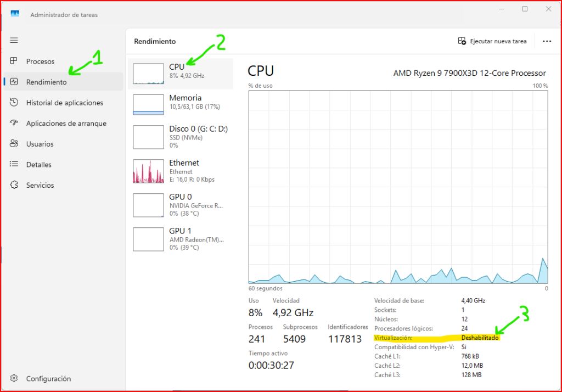Select the Memoria performance entry

coord(180,104)
